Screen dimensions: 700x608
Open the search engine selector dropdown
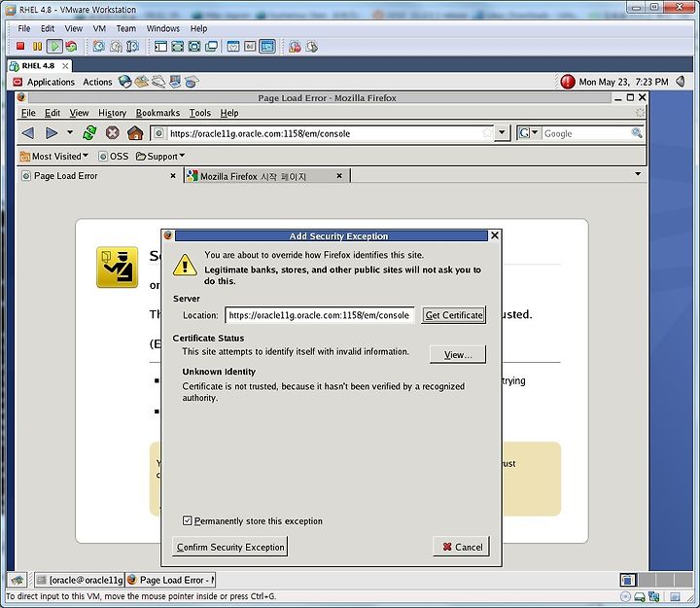pos(529,132)
